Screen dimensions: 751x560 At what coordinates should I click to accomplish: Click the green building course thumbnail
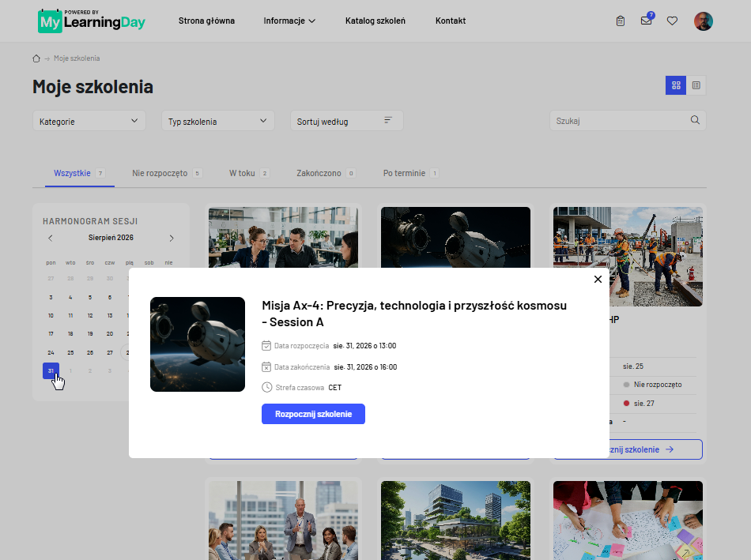[x=455, y=521]
